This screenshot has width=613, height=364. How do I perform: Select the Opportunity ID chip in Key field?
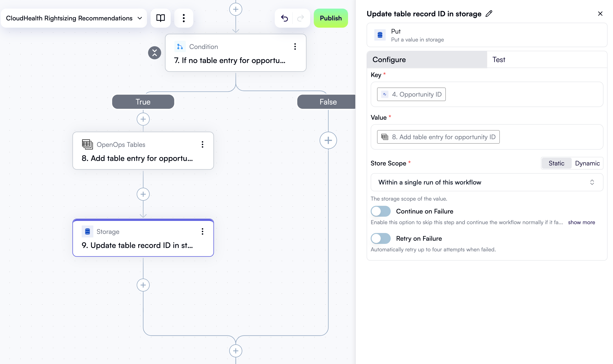pos(411,95)
